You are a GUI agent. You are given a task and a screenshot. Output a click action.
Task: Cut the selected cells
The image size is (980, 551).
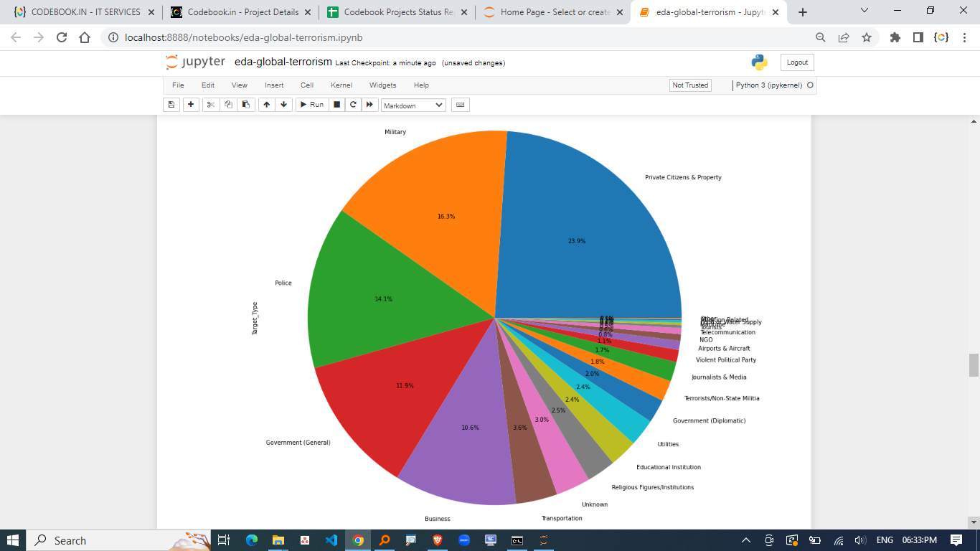click(x=210, y=105)
